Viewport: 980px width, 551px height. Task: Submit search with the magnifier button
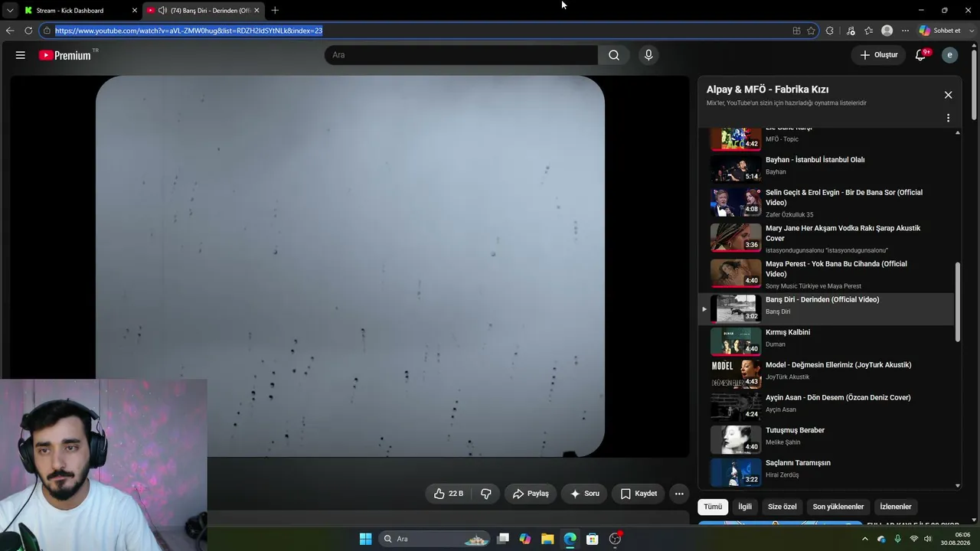(x=614, y=55)
